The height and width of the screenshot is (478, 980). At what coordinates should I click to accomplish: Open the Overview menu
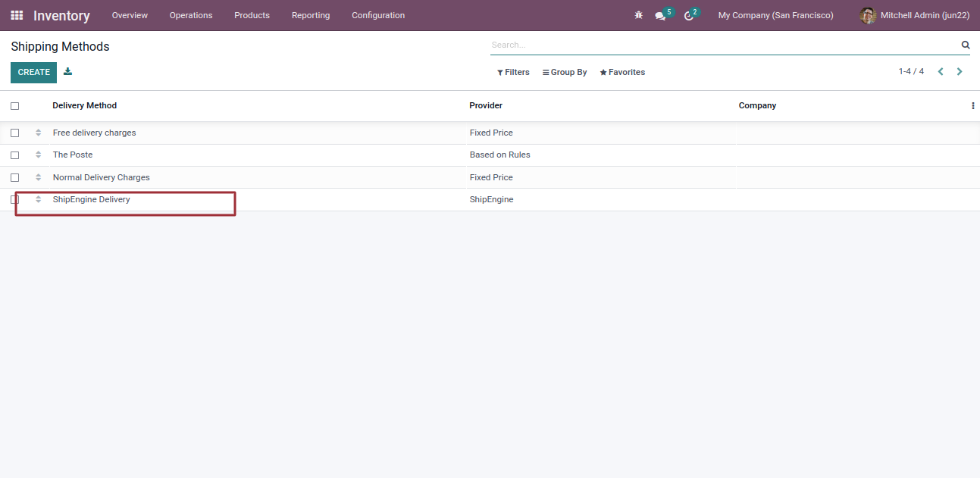(x=130, y=15)
